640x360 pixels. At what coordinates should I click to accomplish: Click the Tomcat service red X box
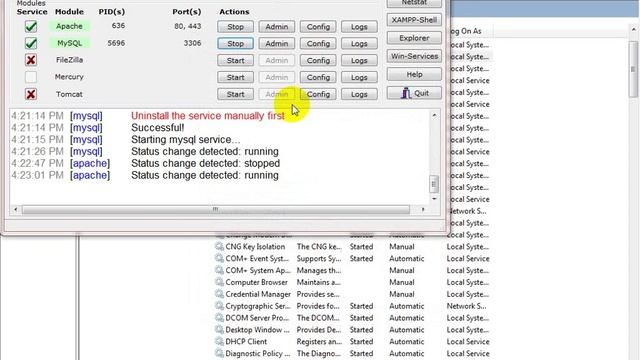tap(31, 94)
